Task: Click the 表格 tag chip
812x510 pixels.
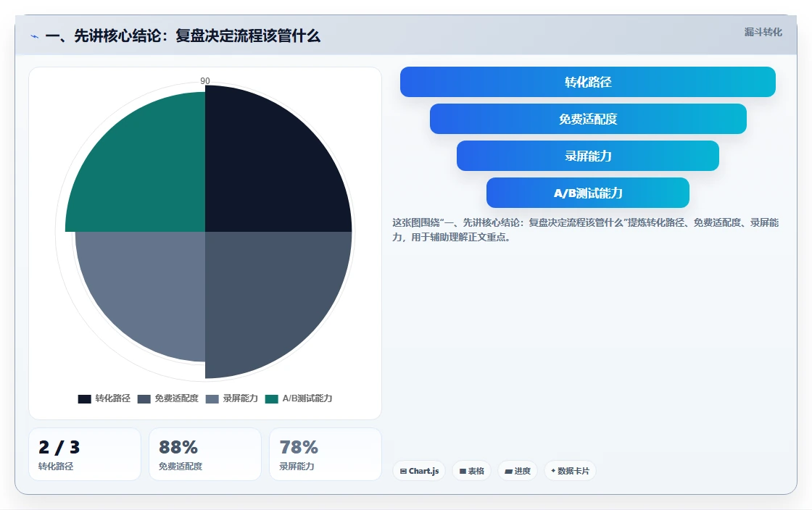Action: coord(471,471)
